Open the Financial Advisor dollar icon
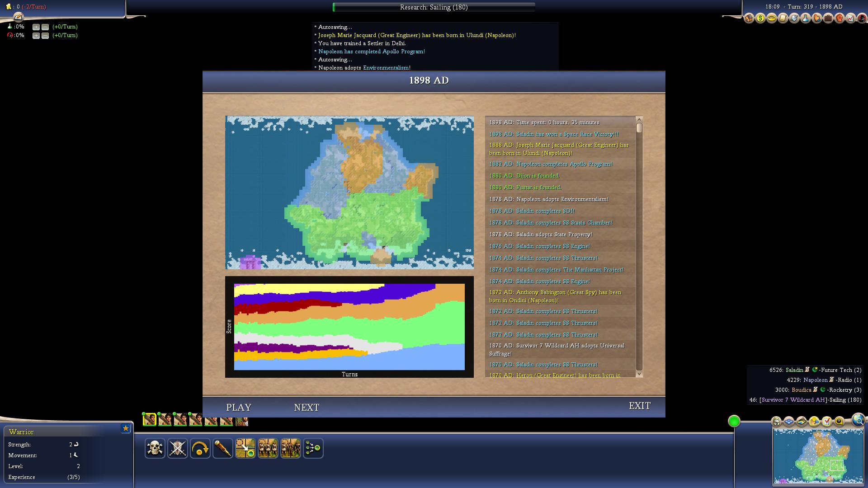The height and width of the screenshot is (488, 868). pos(760,18)
